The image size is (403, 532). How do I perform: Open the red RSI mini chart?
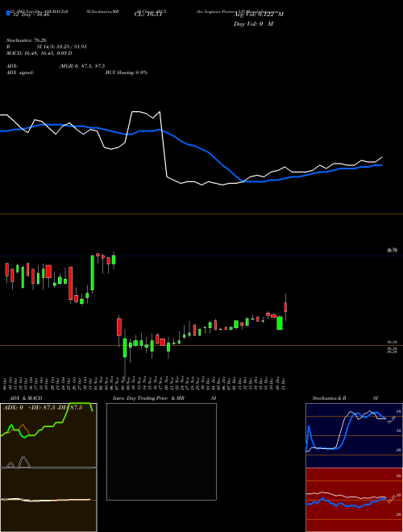coord(354,500)
